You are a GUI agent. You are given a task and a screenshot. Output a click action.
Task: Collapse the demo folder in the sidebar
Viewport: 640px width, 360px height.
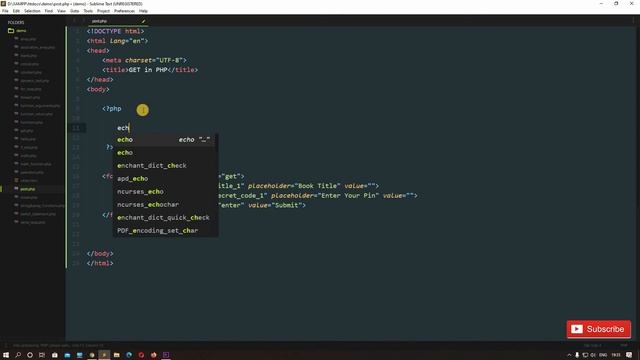pos(17,31)
